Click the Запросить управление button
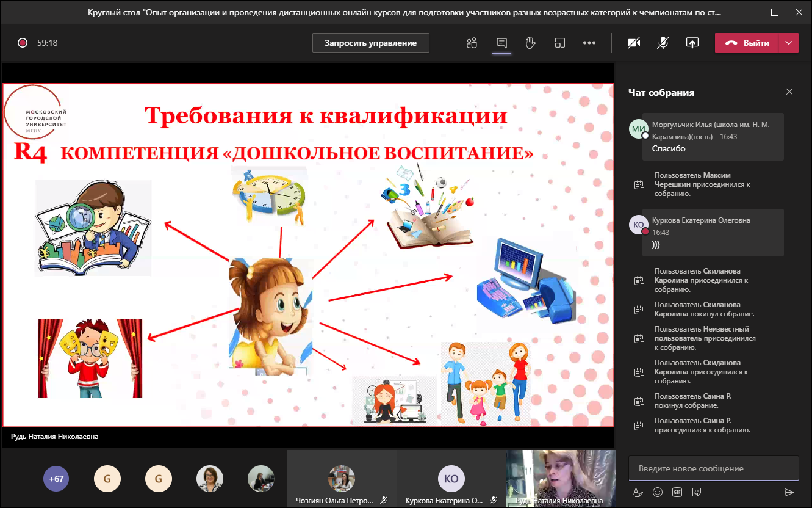The height and width of the screenshot is (508, 812). [x=370, y=43]
